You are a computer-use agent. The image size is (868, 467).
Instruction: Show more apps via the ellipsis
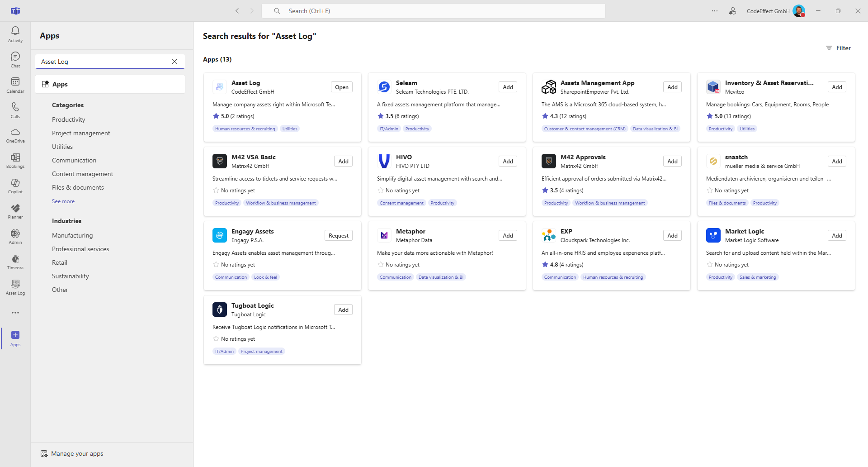tap(15, 313)
